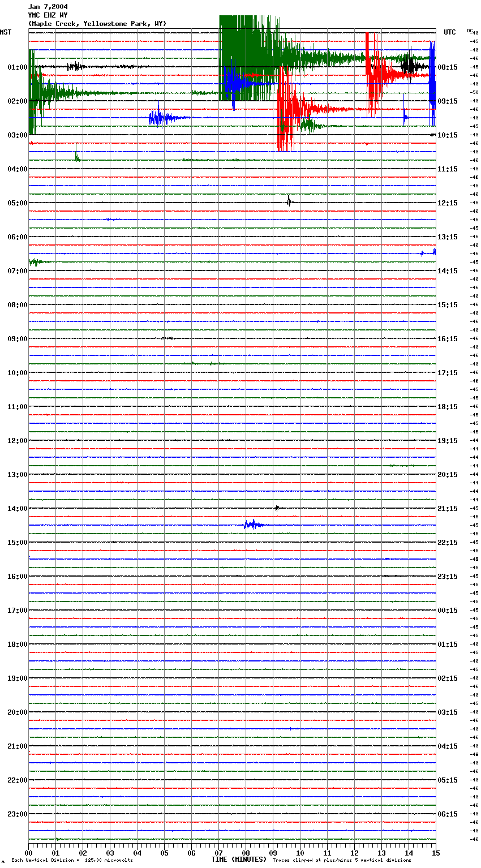The height and width of the screenshot is (868, 481).
Task: Click the 10:15 UTC time label
Action: click(448, 135)
